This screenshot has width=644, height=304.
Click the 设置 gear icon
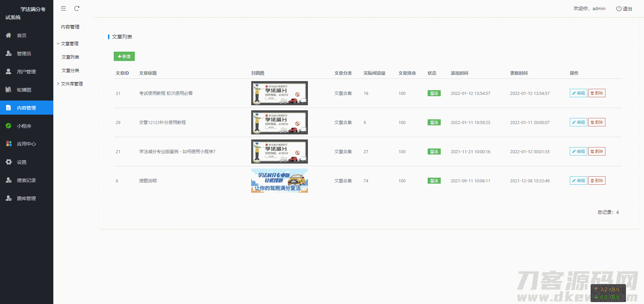8,162
